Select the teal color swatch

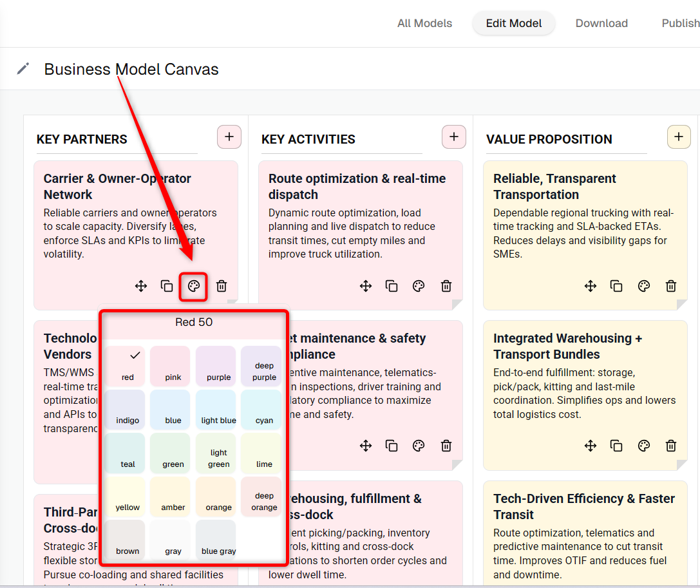[x=128, y=453]
